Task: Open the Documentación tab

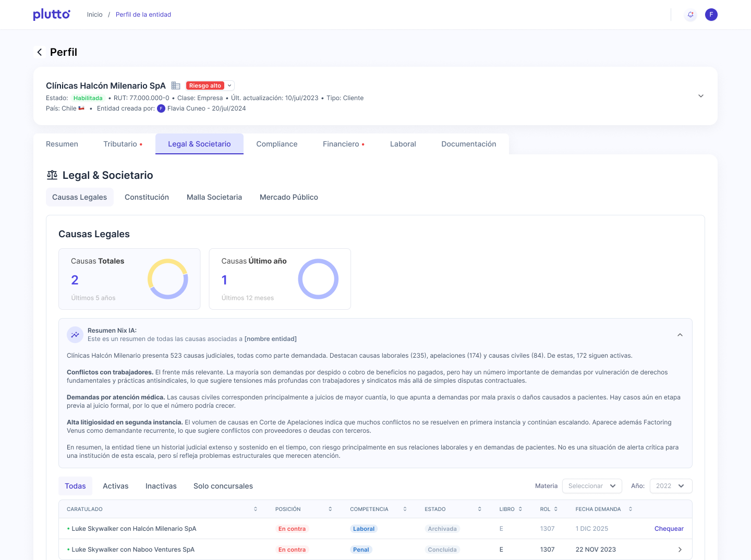Action: [469, 144]
